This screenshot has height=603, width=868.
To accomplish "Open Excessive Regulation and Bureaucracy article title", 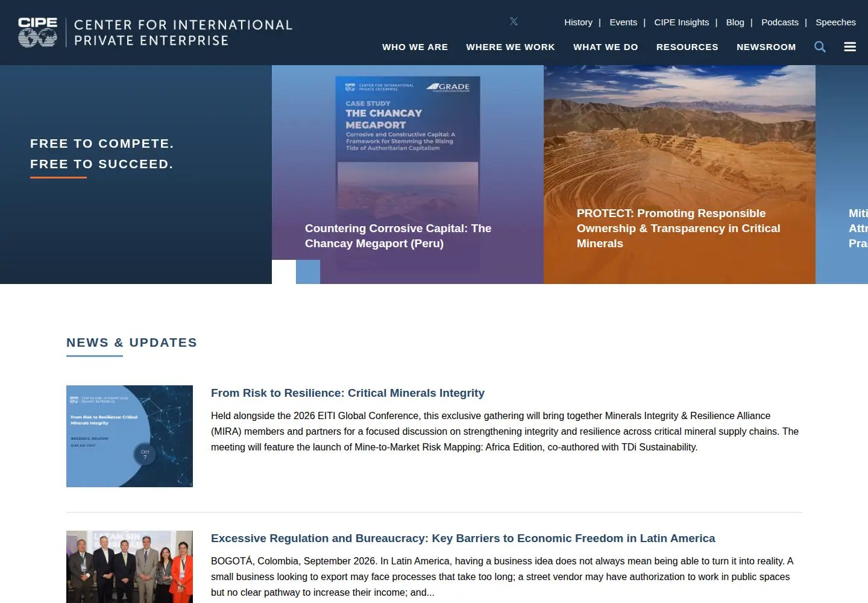I will tap(463, 538).
